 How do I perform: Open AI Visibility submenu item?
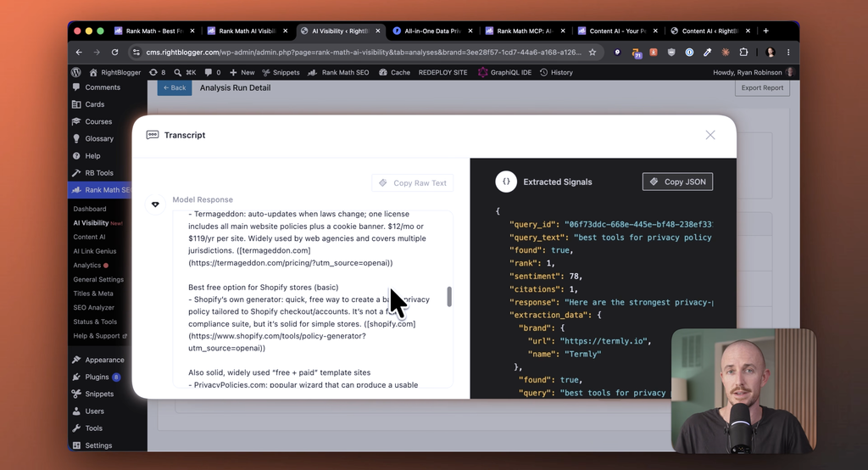coord(91,223)
